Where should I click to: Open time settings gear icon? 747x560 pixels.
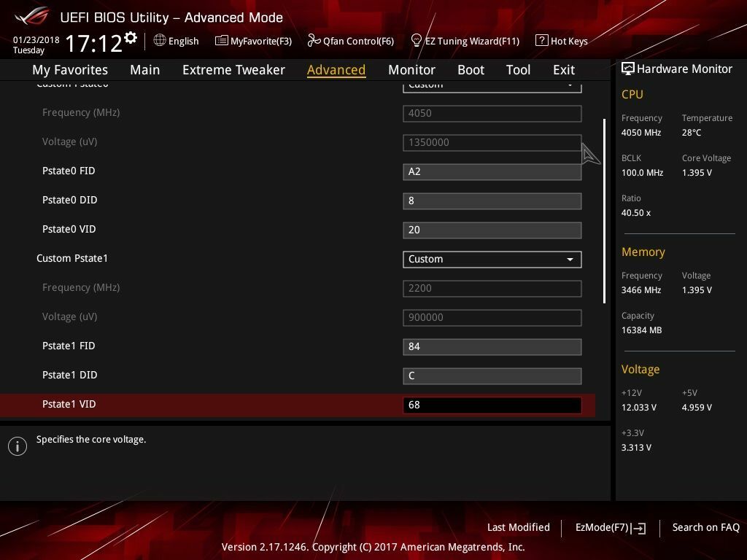coord(131,38)
